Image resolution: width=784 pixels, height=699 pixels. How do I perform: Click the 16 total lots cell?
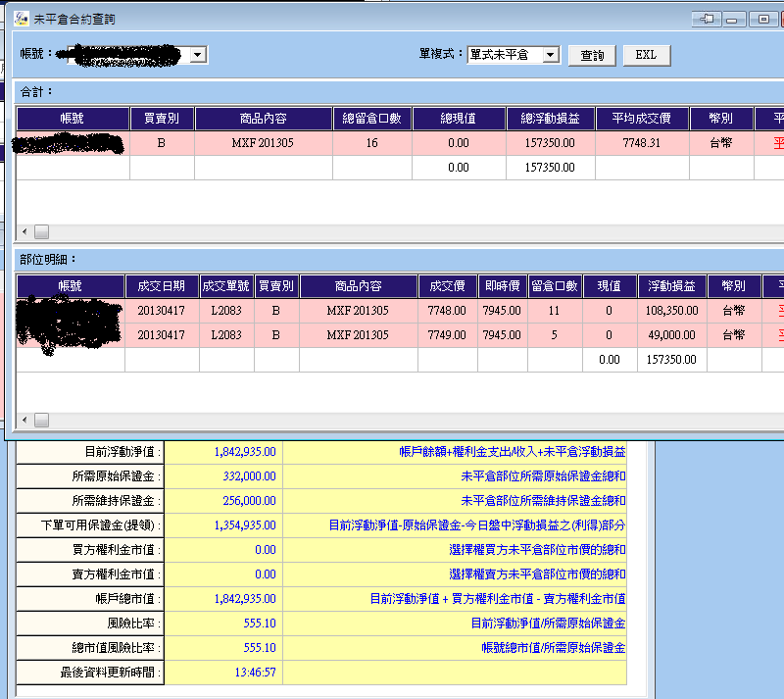372,143
